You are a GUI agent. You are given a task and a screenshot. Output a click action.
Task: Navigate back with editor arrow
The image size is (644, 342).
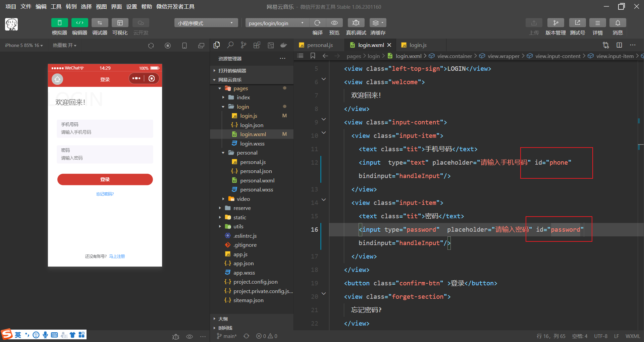coord(325,56)
